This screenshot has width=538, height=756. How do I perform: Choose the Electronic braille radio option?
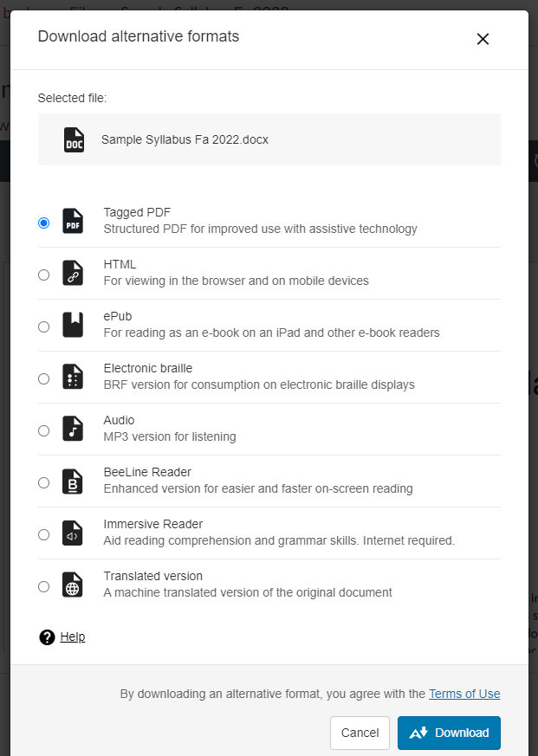(44, 379)
